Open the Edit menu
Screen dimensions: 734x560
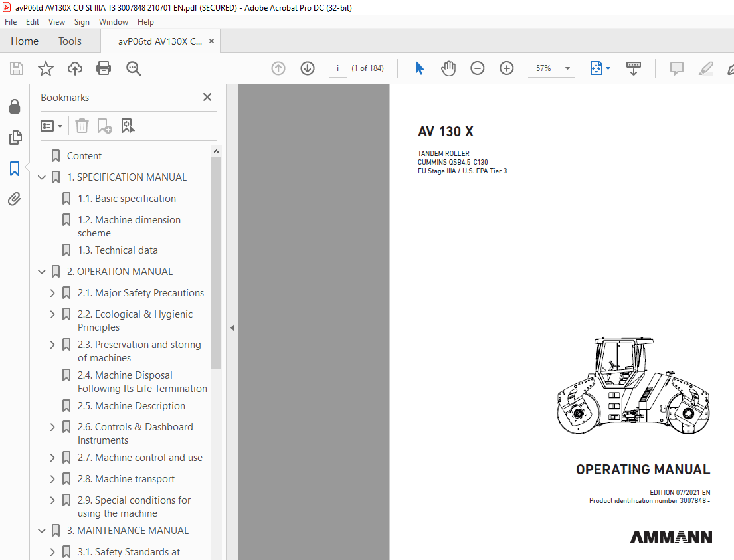(x=33, y=22)
